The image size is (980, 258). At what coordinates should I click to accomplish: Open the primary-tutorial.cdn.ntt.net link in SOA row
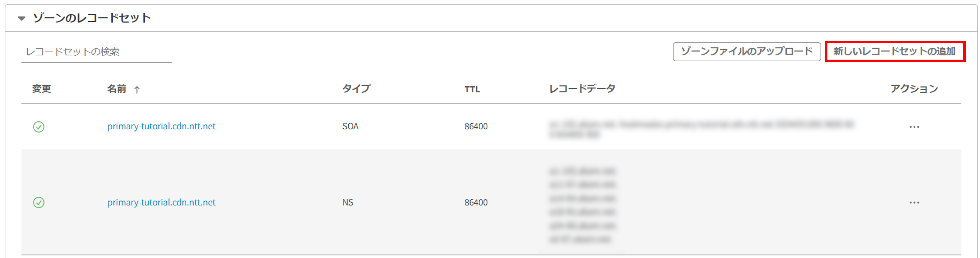(161, 126)
